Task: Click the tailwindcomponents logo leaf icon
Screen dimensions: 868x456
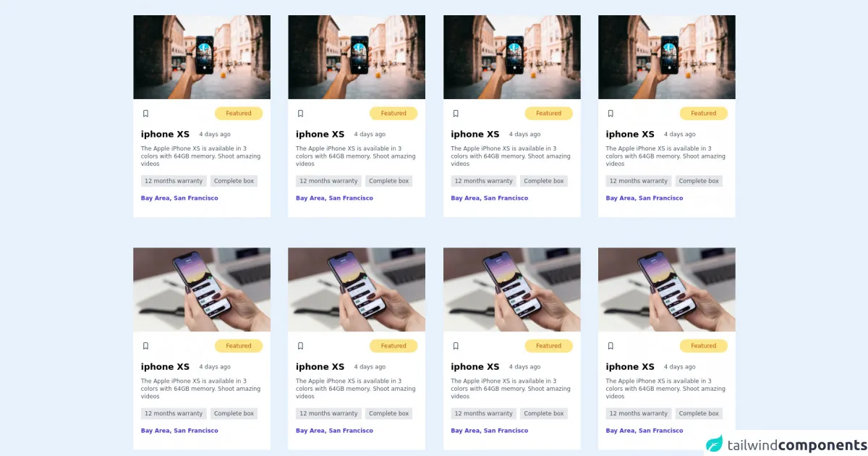Action: pos(714,444)
